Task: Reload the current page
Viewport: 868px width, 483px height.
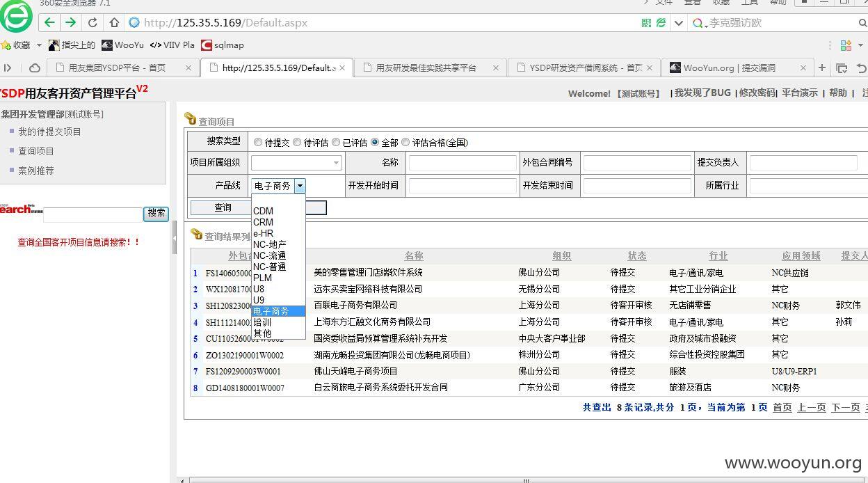Action: point(94,23)
